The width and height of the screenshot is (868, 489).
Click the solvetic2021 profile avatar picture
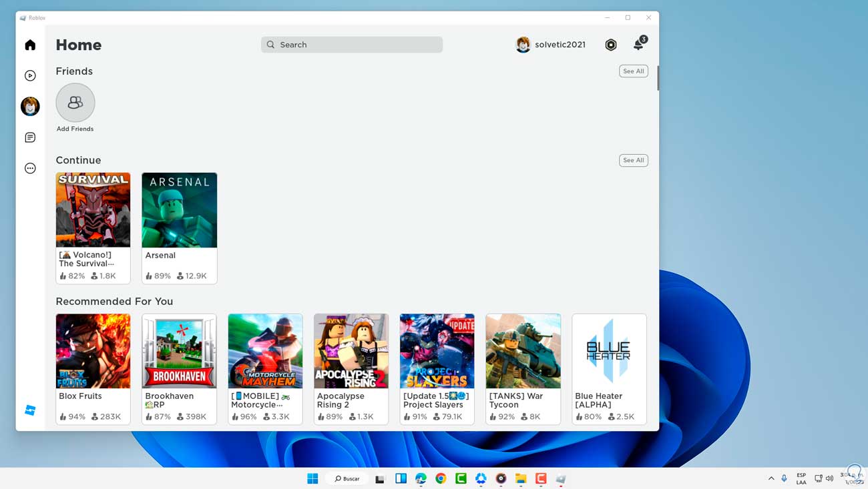tap(523, 45)
